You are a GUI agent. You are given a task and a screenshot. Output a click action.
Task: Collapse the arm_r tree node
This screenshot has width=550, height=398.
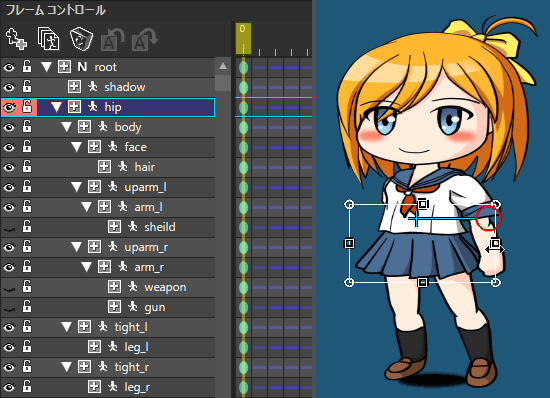pyautogui.click(x=86, y=267)
